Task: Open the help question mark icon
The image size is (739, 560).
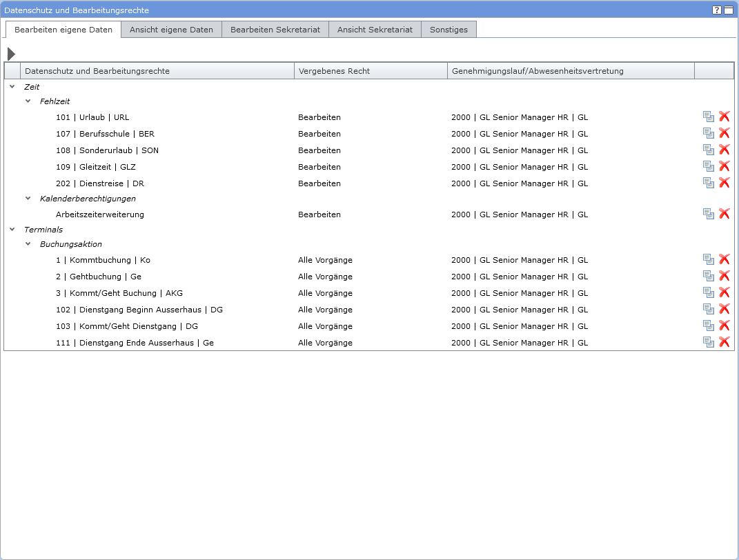Action: pyautogui.click(x=717, y=10)
